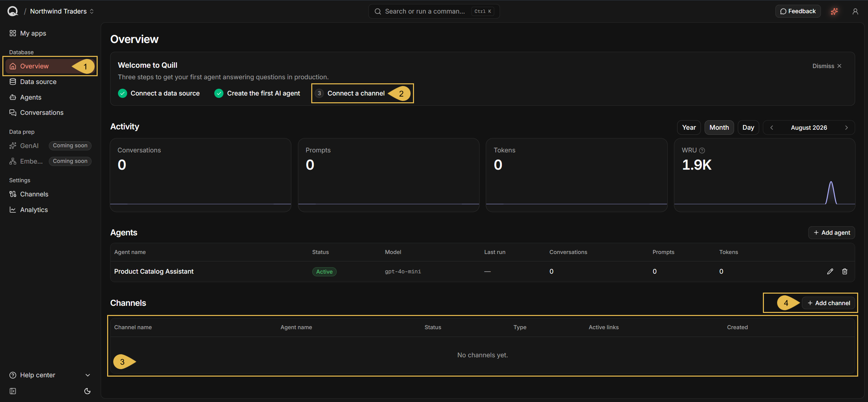Select Overview in the sidebar

pos(50,66)
